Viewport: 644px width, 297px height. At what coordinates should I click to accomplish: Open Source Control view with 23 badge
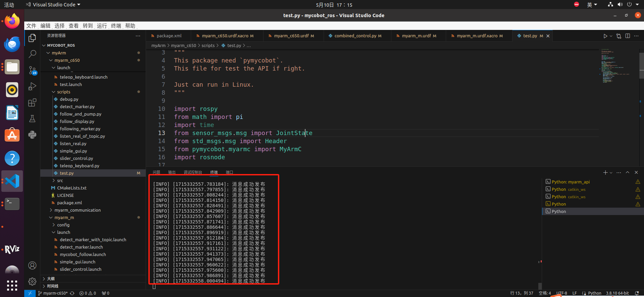tap(32, 70)
